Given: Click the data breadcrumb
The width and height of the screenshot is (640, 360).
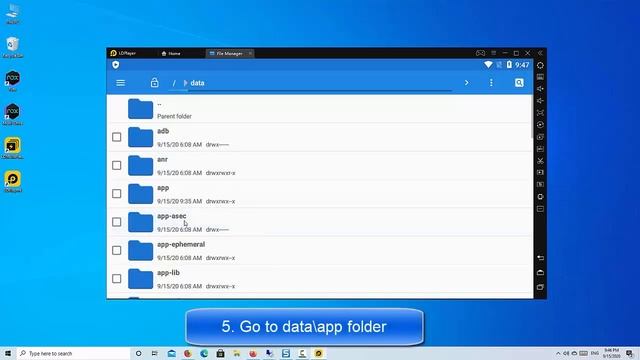Looking at the screenshot, I should point(197,83).
